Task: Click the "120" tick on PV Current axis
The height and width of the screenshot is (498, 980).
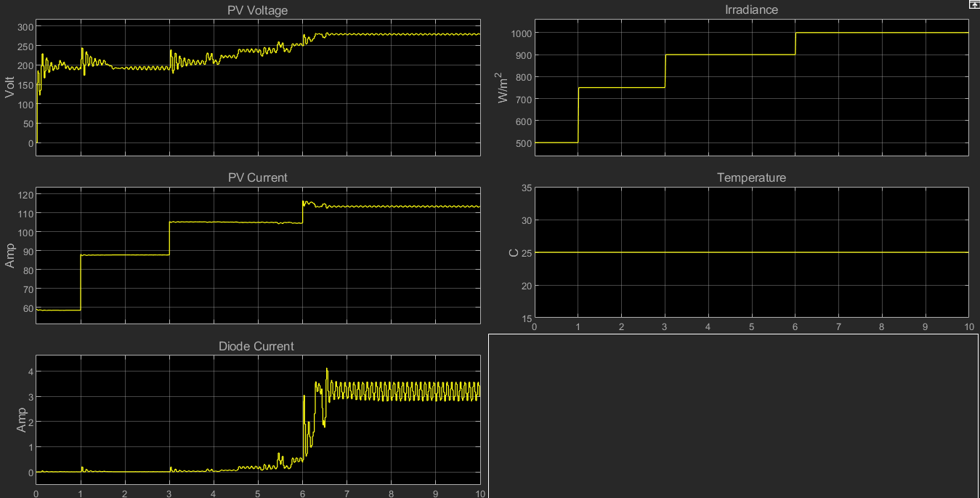Action: click(x=26, y=195)
